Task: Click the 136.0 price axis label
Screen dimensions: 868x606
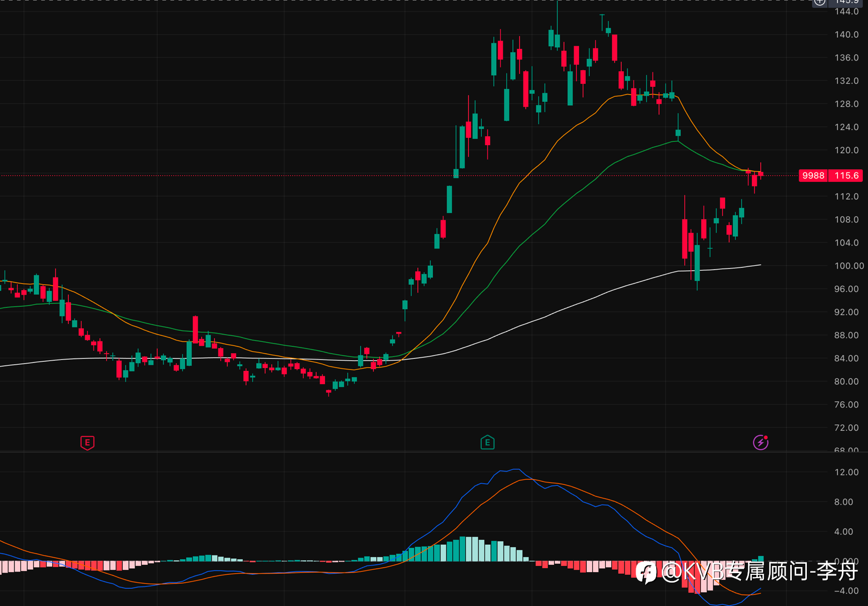Action: coord(846,58)
